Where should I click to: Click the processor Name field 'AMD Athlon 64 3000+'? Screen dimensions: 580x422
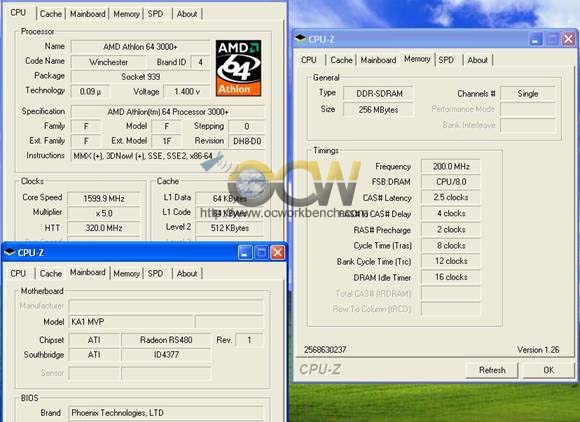pos(140,47)
